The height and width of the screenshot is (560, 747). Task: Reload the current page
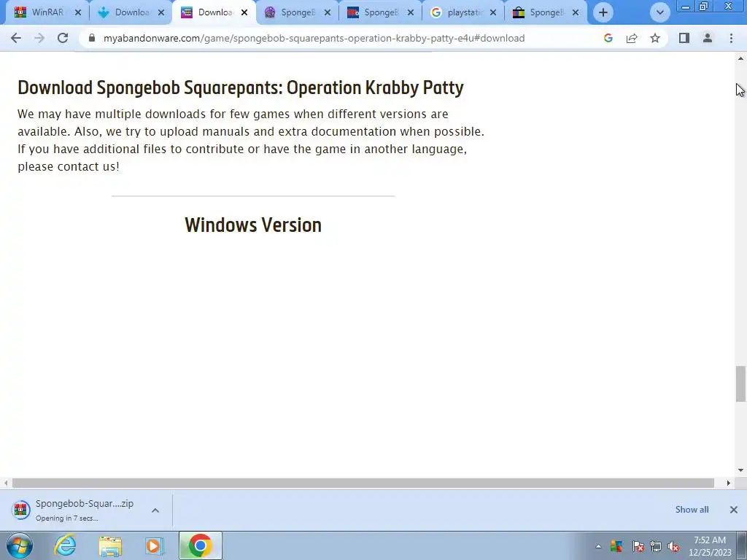click(x=63, y=38)
